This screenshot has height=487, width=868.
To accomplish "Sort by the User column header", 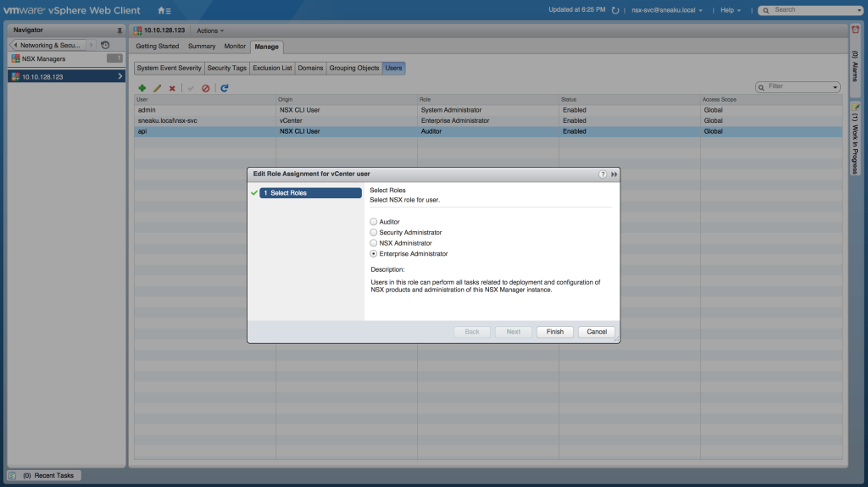I will (x=205, y=100).
